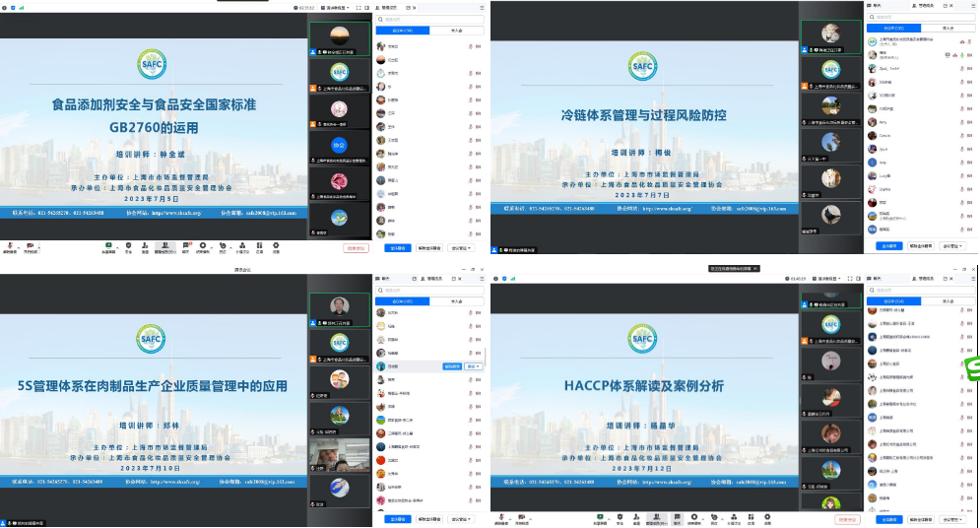Click Invite icon in GB2760 meeting toolbar

click(146, 246)
